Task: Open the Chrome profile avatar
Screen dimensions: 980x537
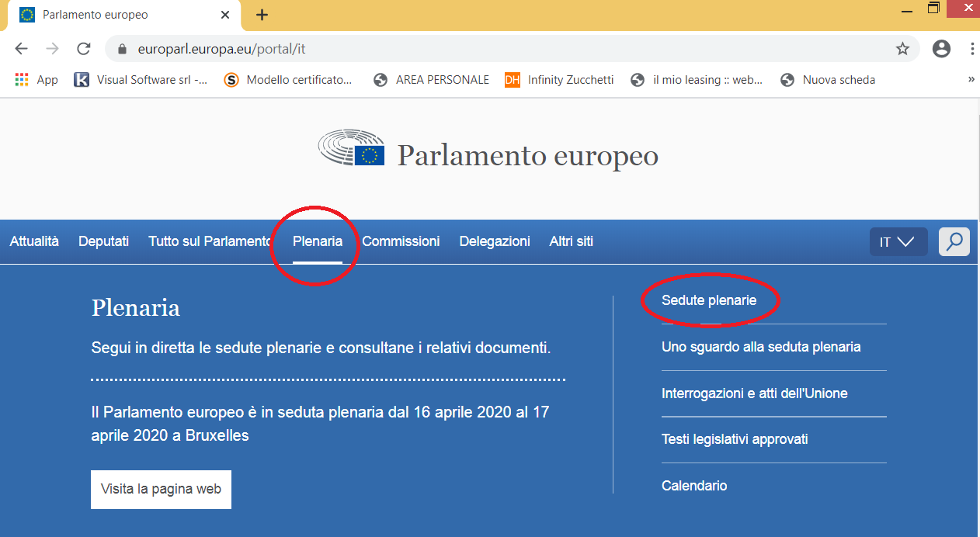Action: coord(941,49)
